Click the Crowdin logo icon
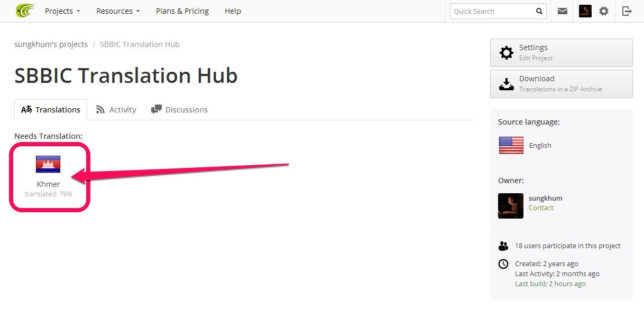 pos(25,11)
